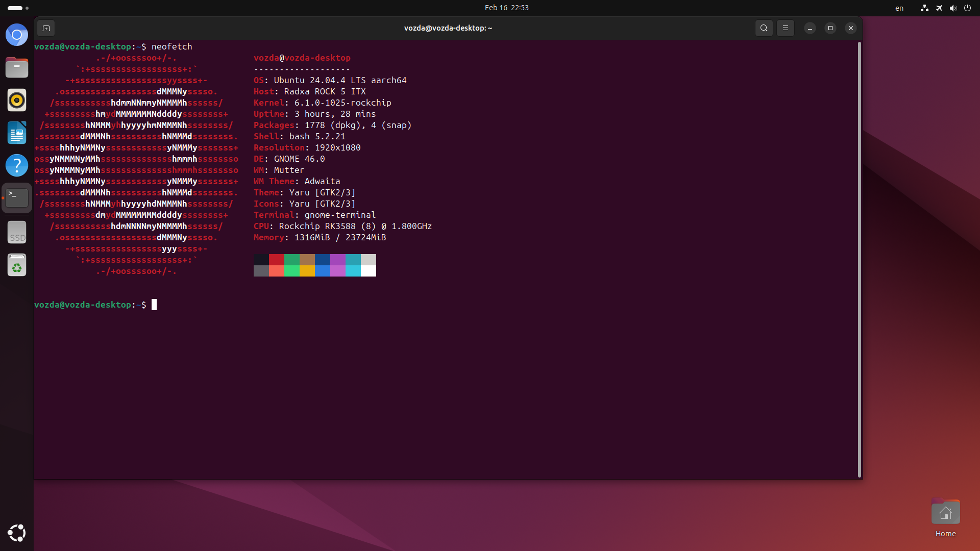980x551 pixels.
Task: Open a new terminal tab
Action: pyautogui.click(x=46, y=28)
